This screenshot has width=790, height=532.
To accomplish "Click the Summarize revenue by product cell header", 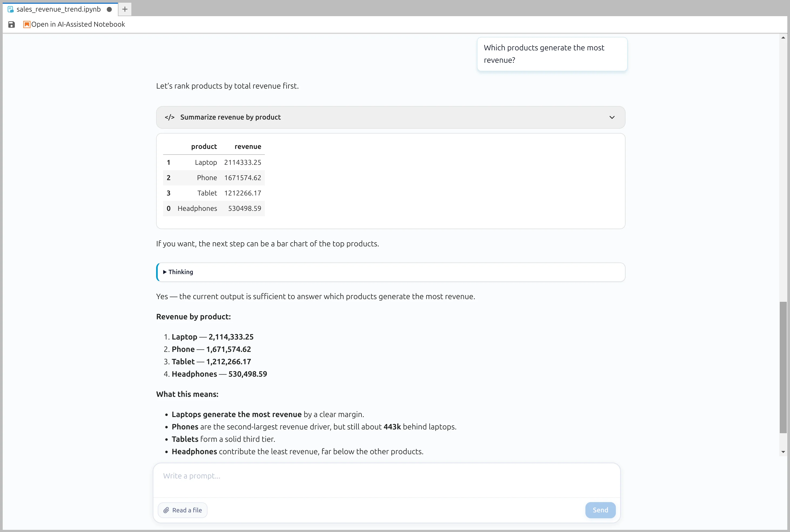I will coord(390,117).
